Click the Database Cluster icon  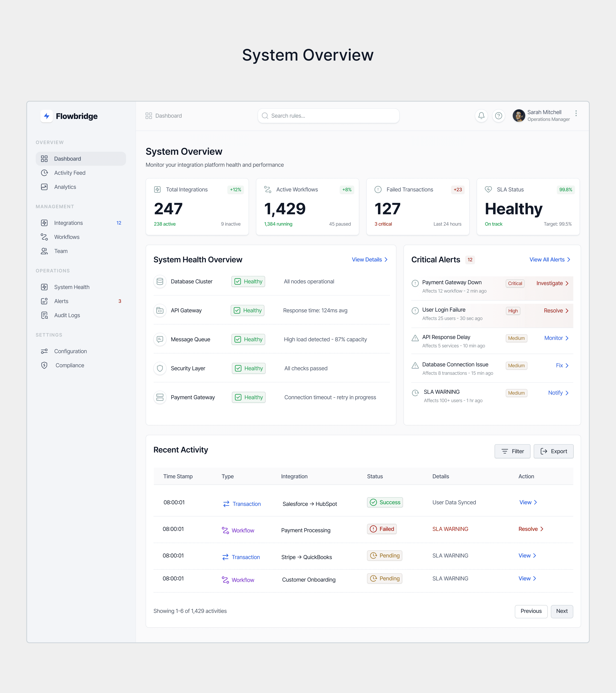(160, 281)
